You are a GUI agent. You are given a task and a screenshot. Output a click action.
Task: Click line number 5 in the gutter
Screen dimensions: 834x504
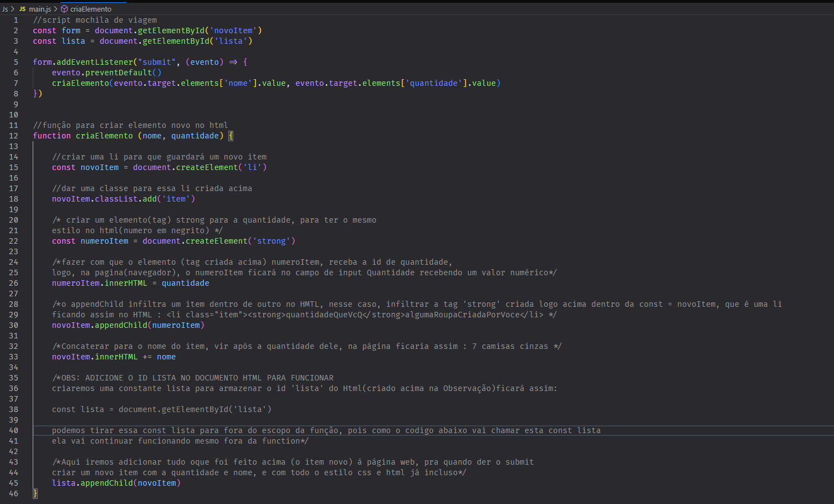(16, 62)
